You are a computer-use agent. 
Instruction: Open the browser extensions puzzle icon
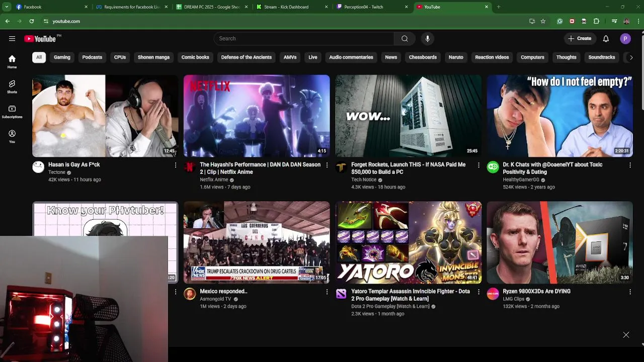[x=596, y=21]
